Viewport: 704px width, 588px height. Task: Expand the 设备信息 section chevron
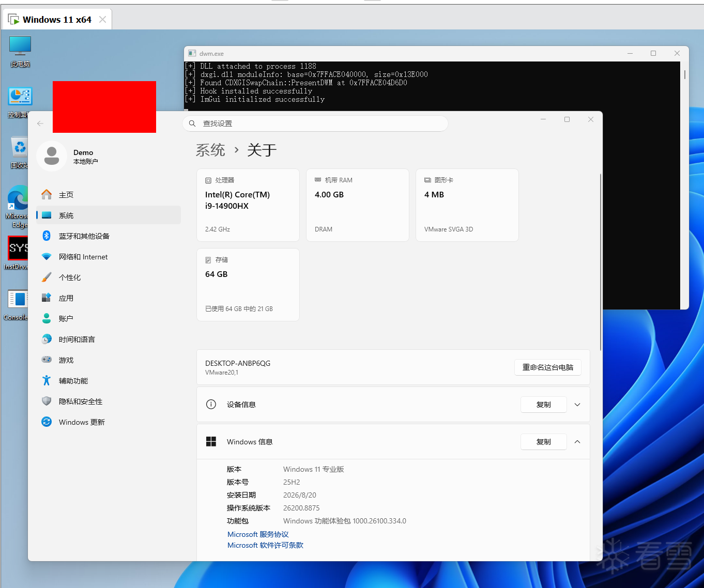[577, 405]
